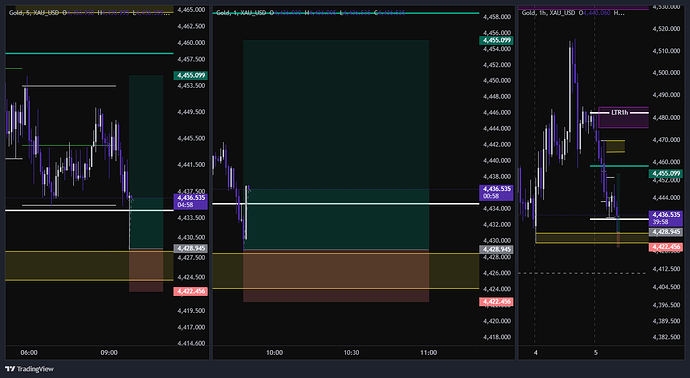Click the day 4 date label on 1h chart

pyautogui.click(x=536, y=352)
